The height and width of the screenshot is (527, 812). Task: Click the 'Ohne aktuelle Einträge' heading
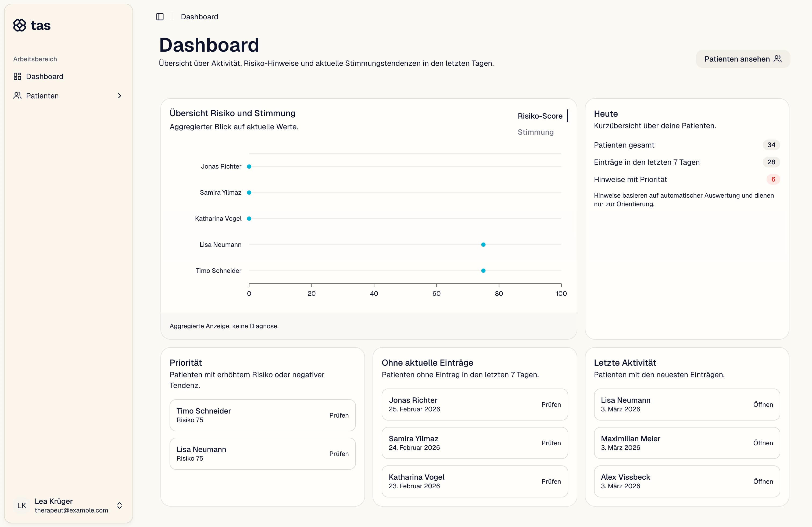click(427, 363)
